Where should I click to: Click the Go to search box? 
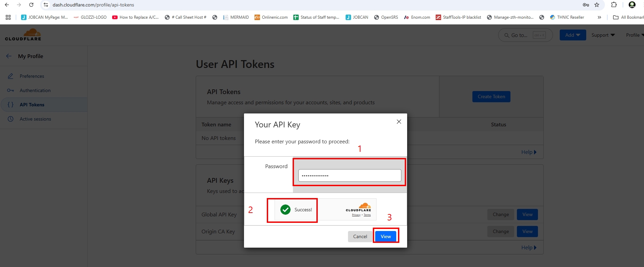point(525,35)
